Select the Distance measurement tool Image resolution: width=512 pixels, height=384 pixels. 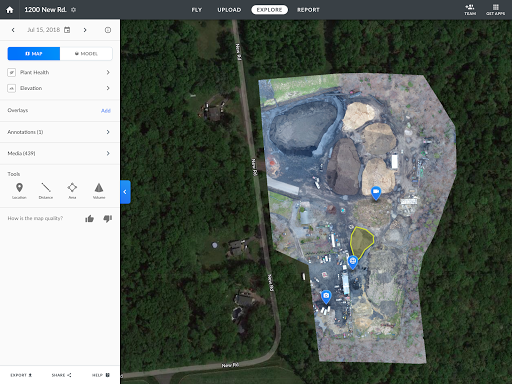pos(46,191)
